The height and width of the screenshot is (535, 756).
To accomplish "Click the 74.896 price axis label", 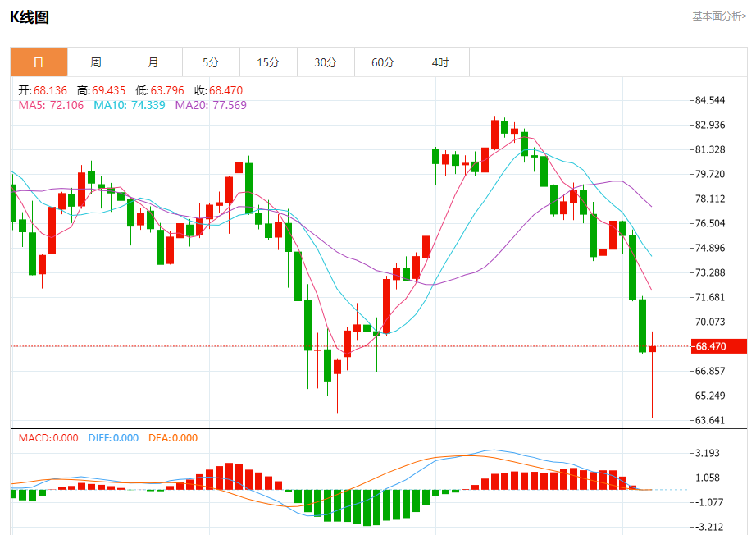I will pos(710,248).
